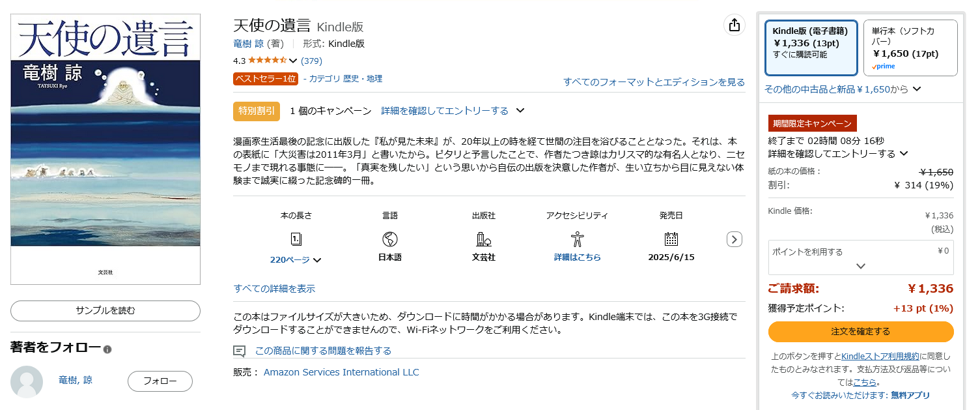Click the 出版社 building icon

point(484,239)
